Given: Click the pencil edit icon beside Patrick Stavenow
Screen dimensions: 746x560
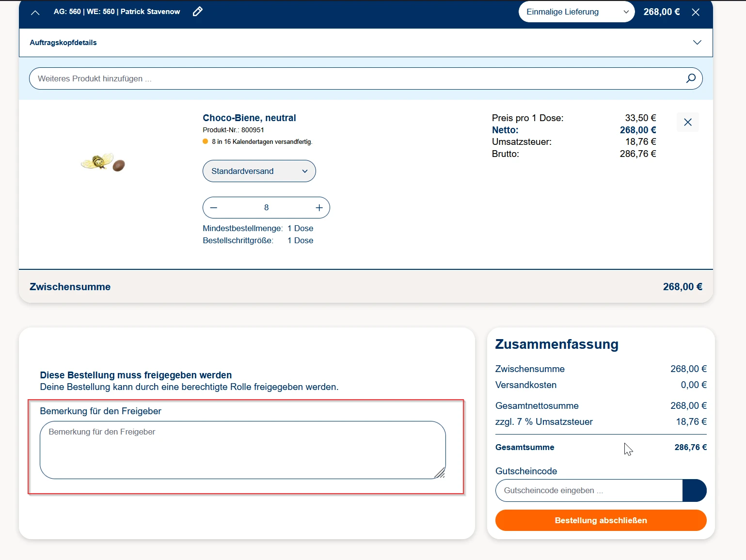Looking at the screenshot, I should (197, 12).
